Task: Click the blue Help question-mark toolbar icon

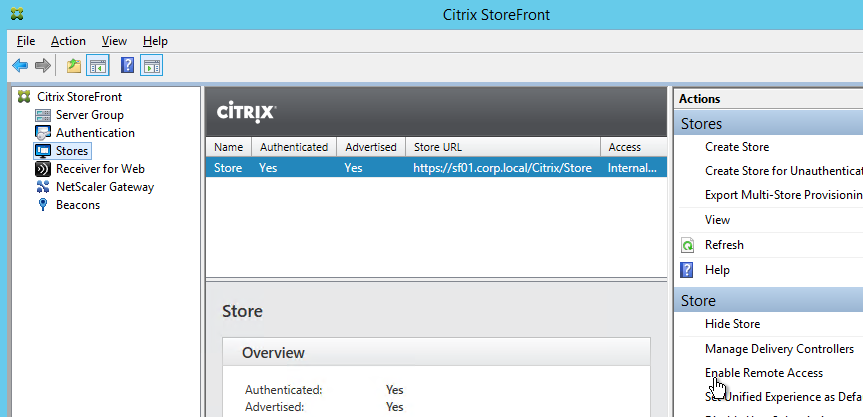Action: pos(127,66)
